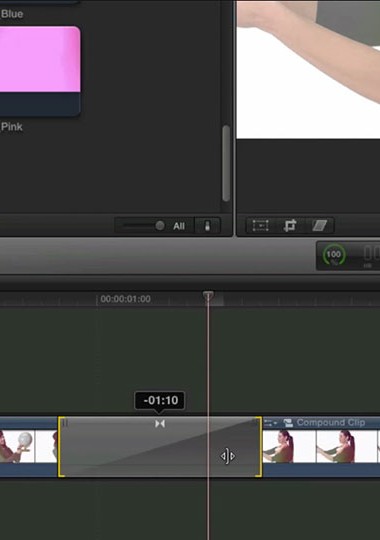Click the transition's top-left trim grip
This screenshot has width=380, height=540.
point(64,422)
